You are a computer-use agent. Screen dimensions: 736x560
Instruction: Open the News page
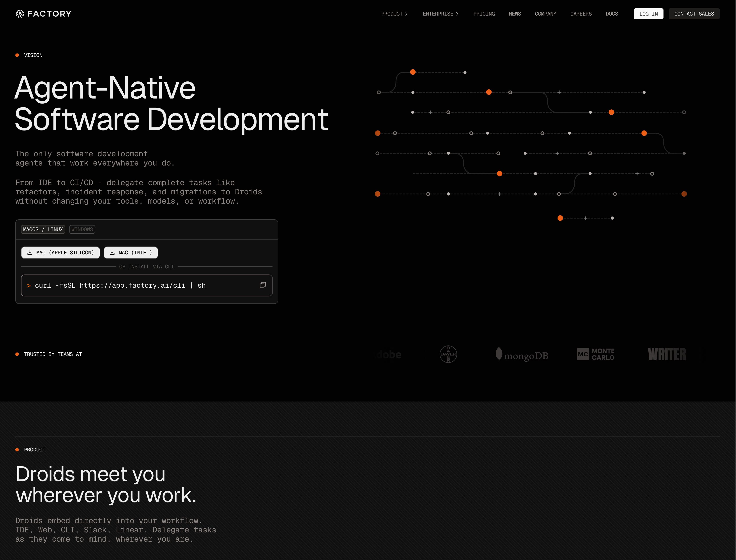515,14
